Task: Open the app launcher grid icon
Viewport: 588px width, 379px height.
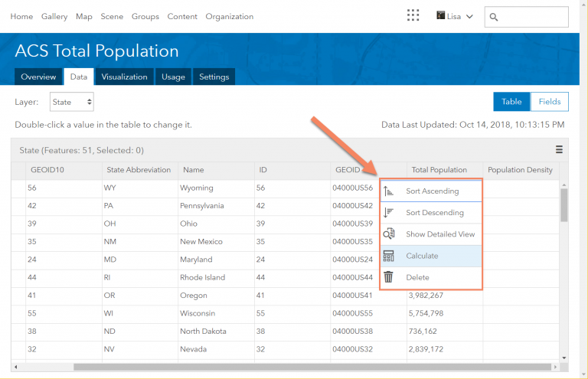Action: pos(413,16)
